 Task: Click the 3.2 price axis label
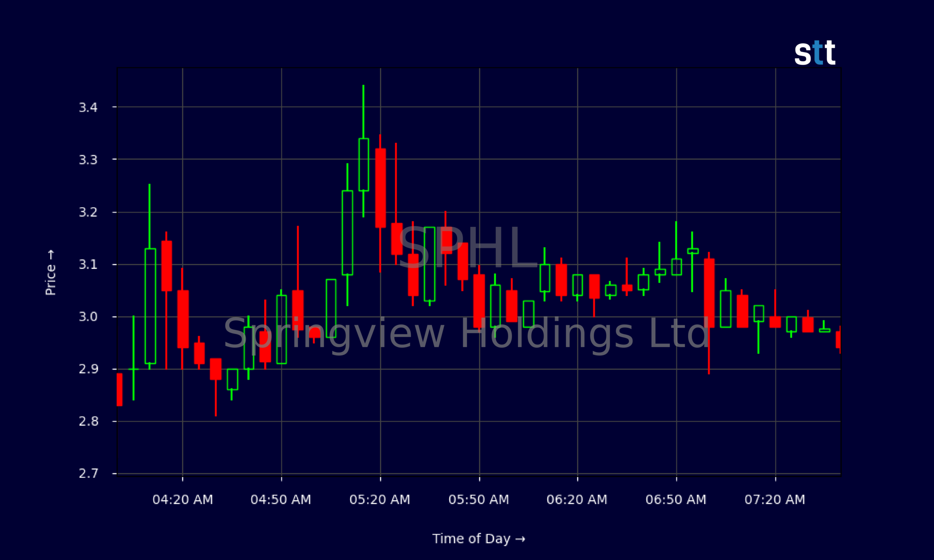tap(88, 212)
